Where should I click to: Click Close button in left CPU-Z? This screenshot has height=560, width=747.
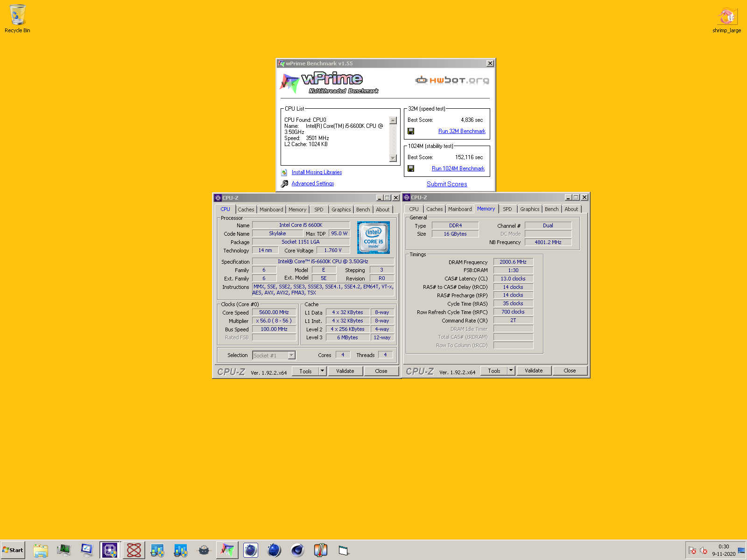[381, 371]
